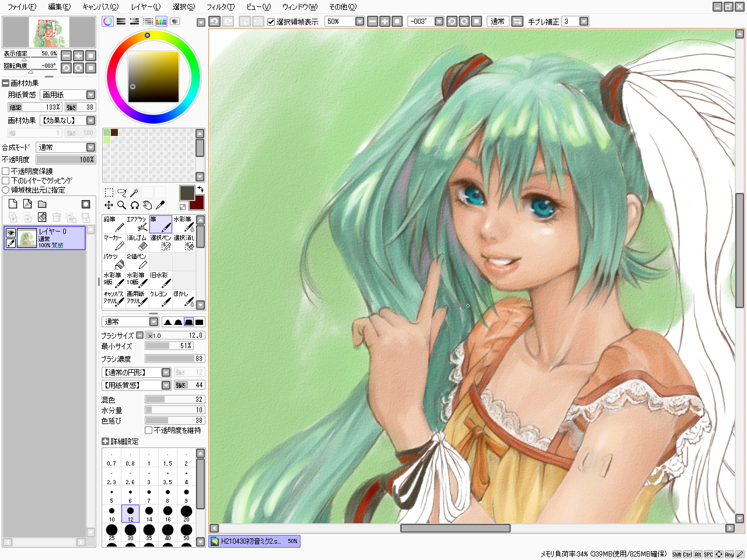Open the 用紙質感 paper texture dropdown
This screenshot has height=560, width=747.
90,94
